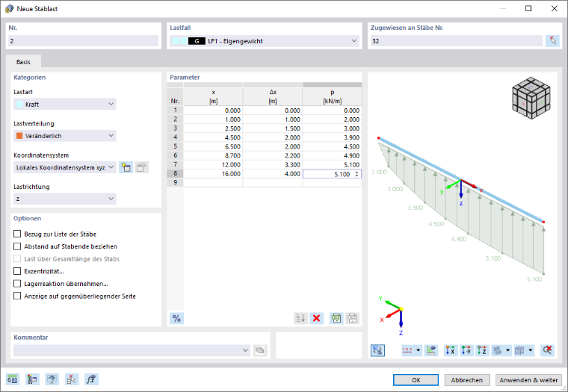Open numbering icon dropdown arrow
Image resolution: width=568 pixels, height=392 pixels.
pyautogui.click(x=419, y=350)
